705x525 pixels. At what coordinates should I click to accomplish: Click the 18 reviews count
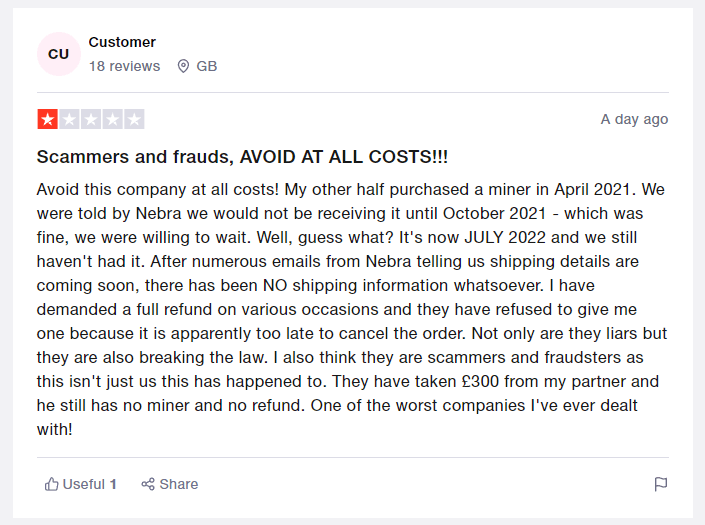point(124,66)
